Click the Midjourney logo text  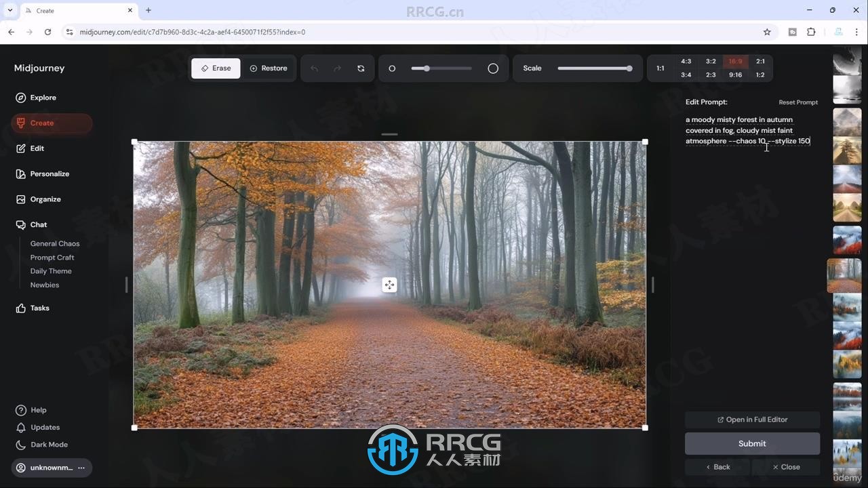click(x=39, y=68)
